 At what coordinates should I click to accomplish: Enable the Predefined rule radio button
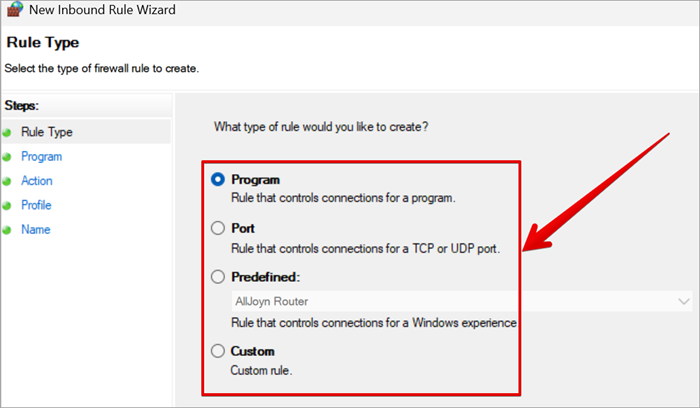(218, 277)
